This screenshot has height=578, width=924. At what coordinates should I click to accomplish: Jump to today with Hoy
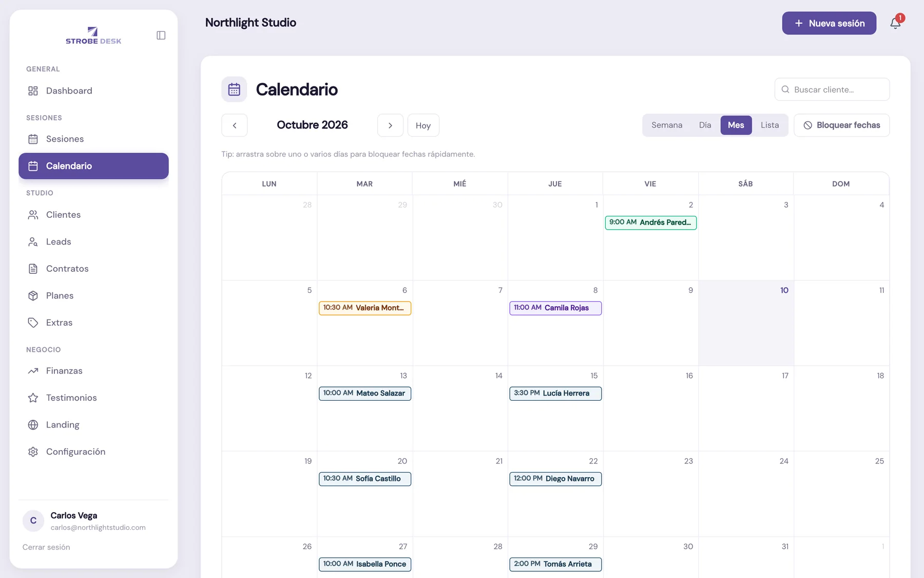click(423, 125)
